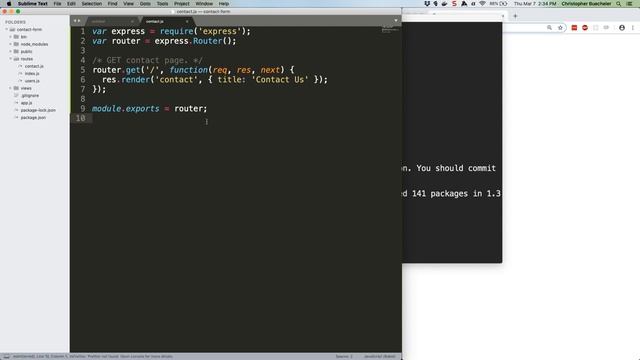Open the Apple menu
This screenshot has height=360, width=640.
[9, 4]
